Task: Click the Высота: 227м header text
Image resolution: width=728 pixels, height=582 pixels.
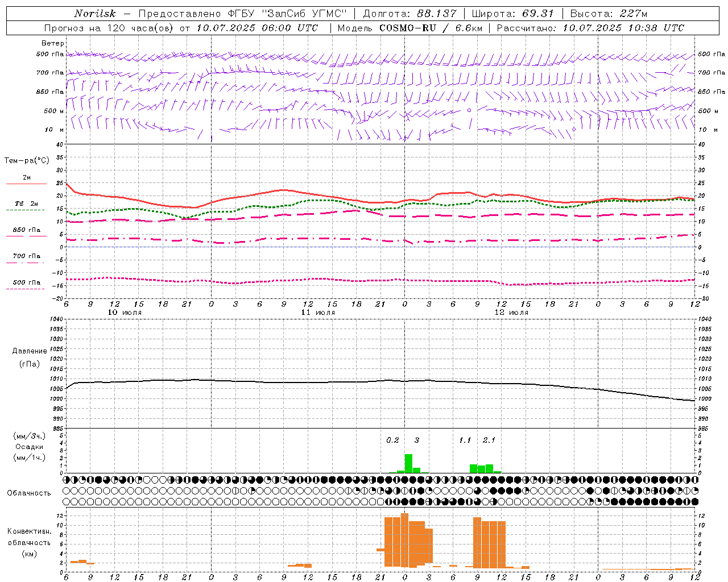Action: [609, 14]
